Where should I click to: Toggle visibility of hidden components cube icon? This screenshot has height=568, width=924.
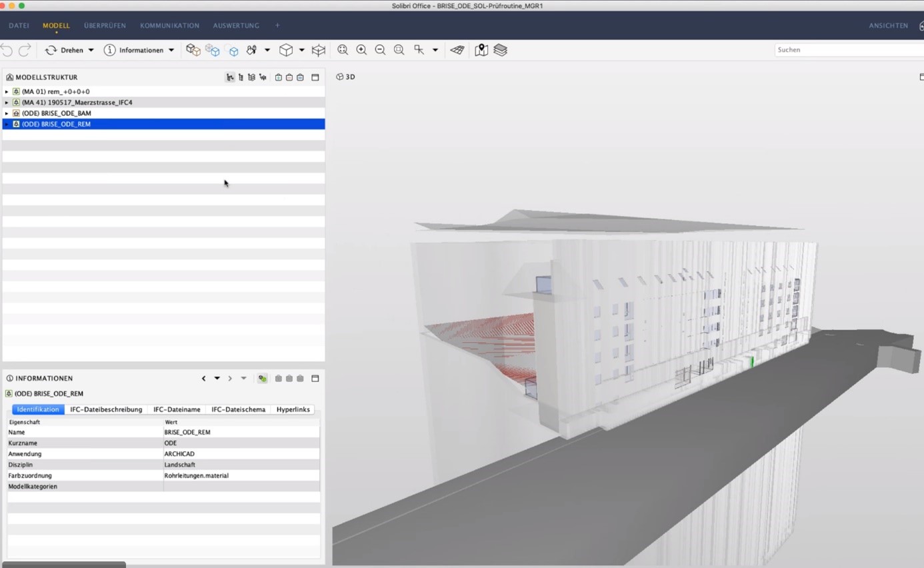coord(233,49)
